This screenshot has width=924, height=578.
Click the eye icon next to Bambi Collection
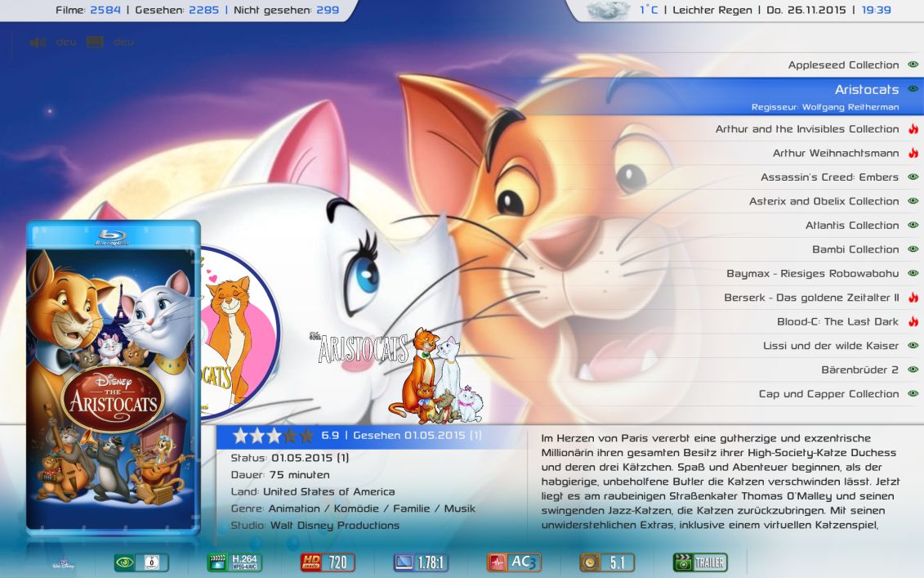point(913,249)
